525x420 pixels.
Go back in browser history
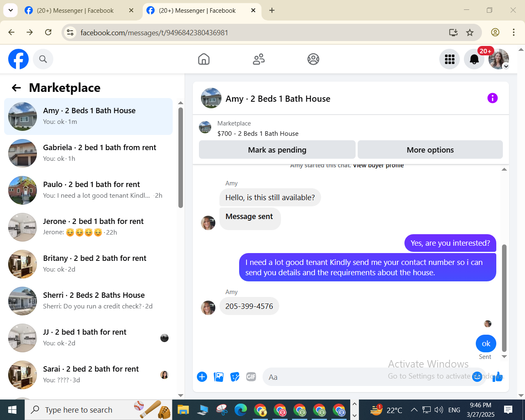[11, 32]
